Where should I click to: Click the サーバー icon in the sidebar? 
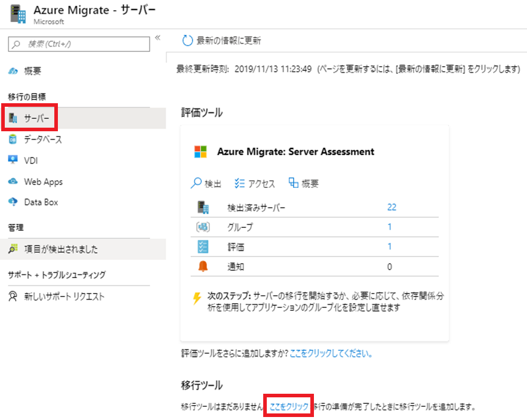13,118
